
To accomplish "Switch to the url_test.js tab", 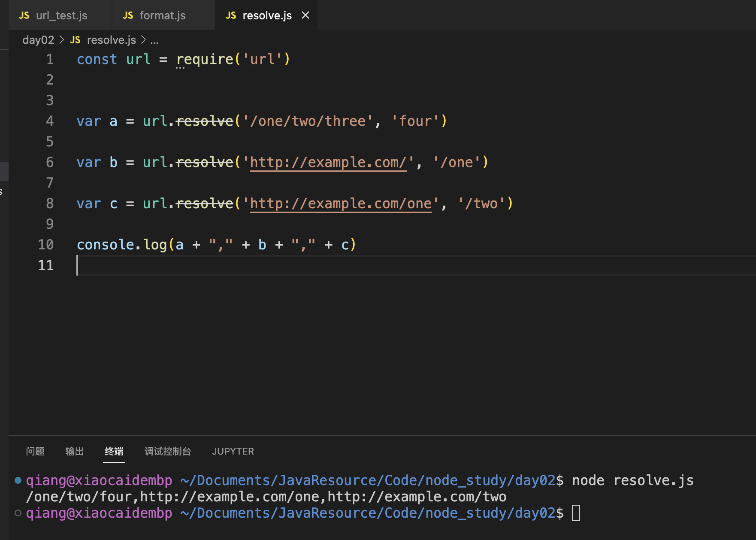I will [60, 15].
